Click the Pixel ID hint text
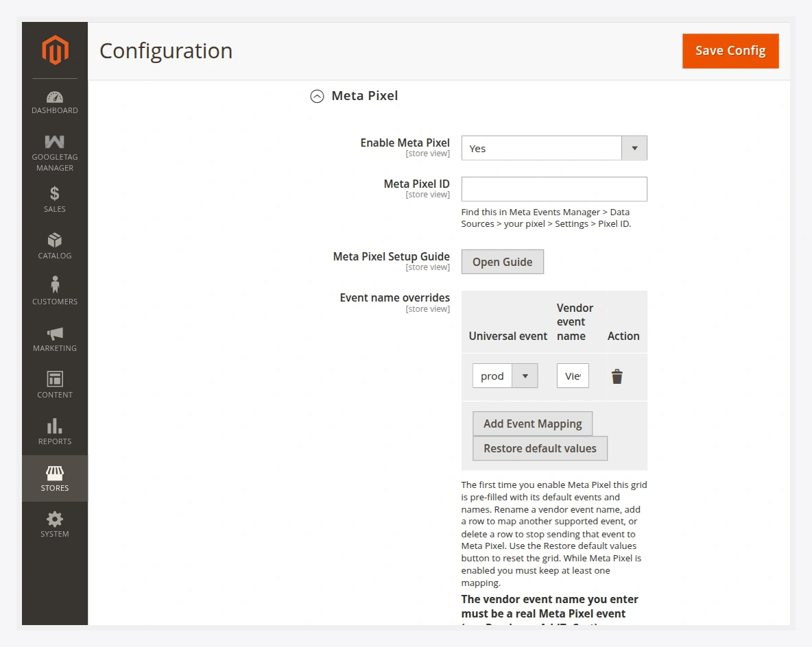Image resolution: width=812 pixels, height=647 pixels. point(547,218)
